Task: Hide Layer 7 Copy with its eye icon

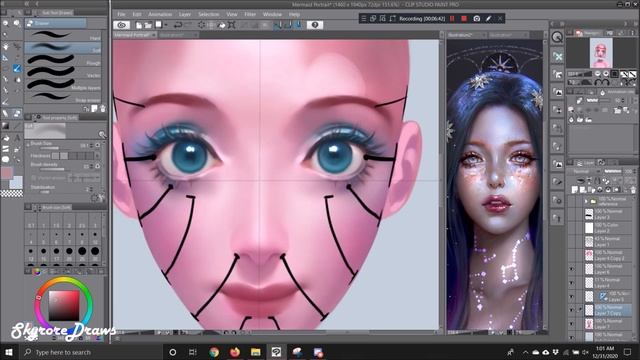Action: pyautogui.click(x=571, y=310)
